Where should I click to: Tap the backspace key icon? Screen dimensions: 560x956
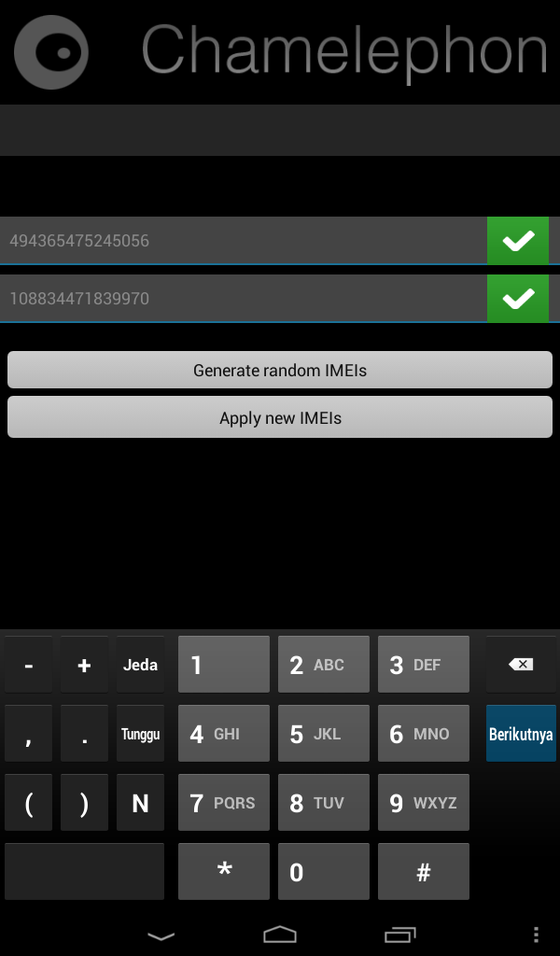pyautogui.click(x=521, y=664)
